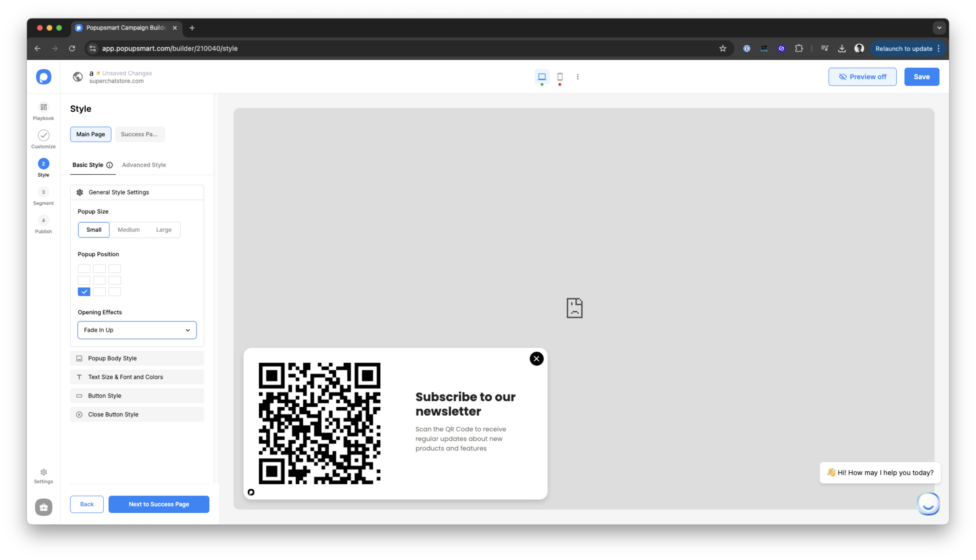Select the Large popup size
976x560 pixels.
click(x=164, y=230)
